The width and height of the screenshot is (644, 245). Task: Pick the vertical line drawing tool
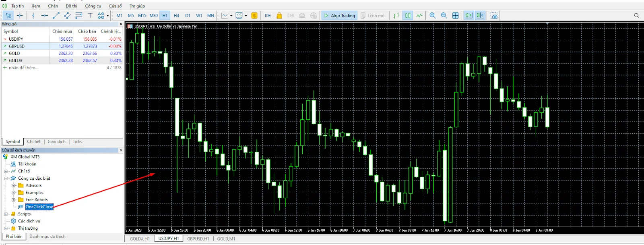pos(33,15)
